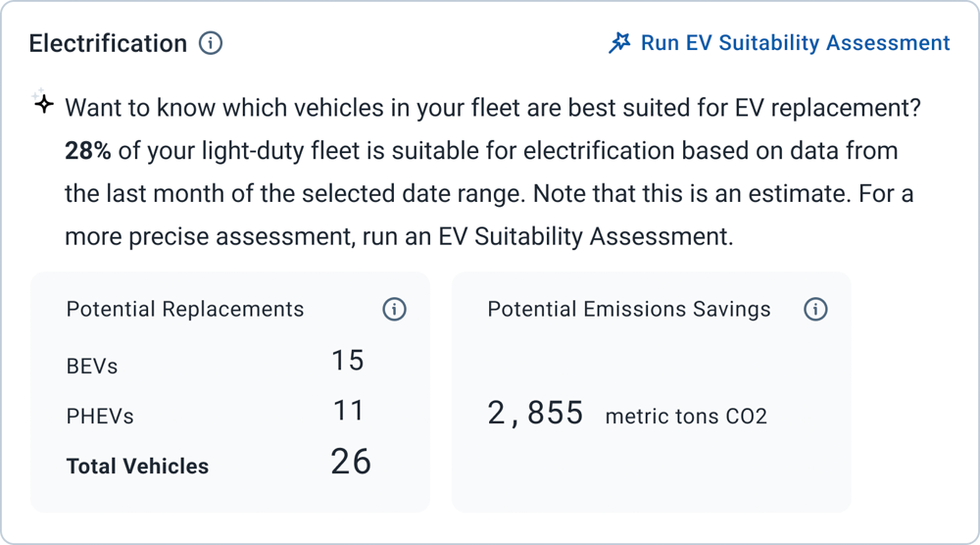Open the info icon beside Electrification heading

211,43
